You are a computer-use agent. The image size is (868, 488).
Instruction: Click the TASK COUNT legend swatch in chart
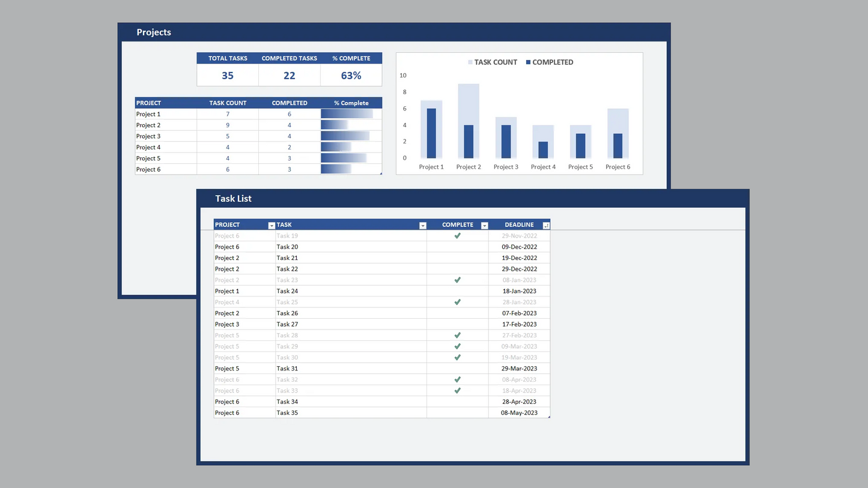click(x=470, y=62)
